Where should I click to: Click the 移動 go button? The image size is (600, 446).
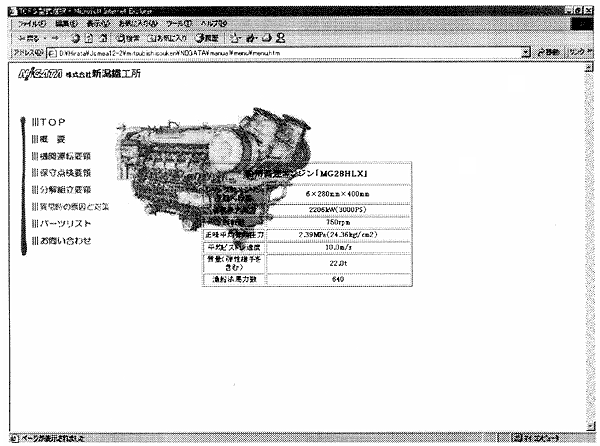point(548,52)
